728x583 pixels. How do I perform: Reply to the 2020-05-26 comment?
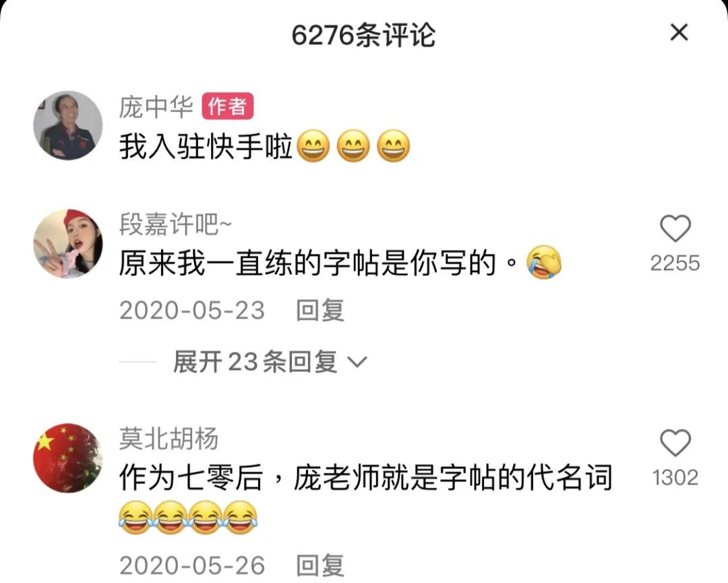click(x=320, y=565)
